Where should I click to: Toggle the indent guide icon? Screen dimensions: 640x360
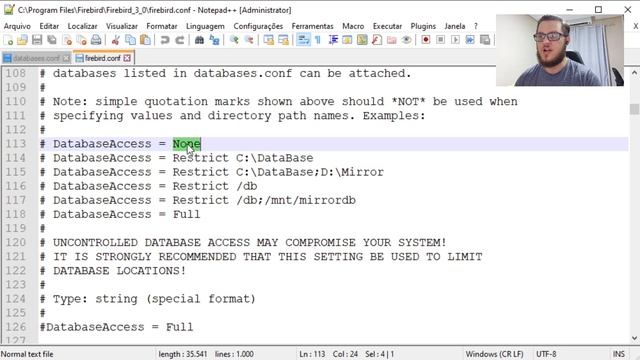(333, 40)
